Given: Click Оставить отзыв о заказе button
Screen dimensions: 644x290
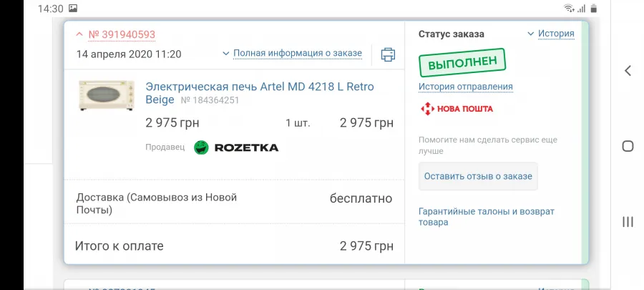Looking at the screenshot, I should click(x=478, y=176).
